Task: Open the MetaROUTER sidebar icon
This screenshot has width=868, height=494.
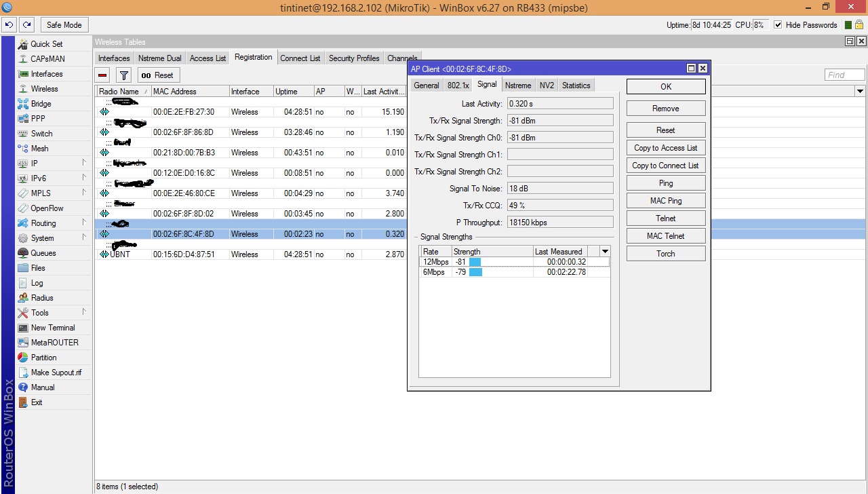Action: pyautogui.click(x=23, y=343)
